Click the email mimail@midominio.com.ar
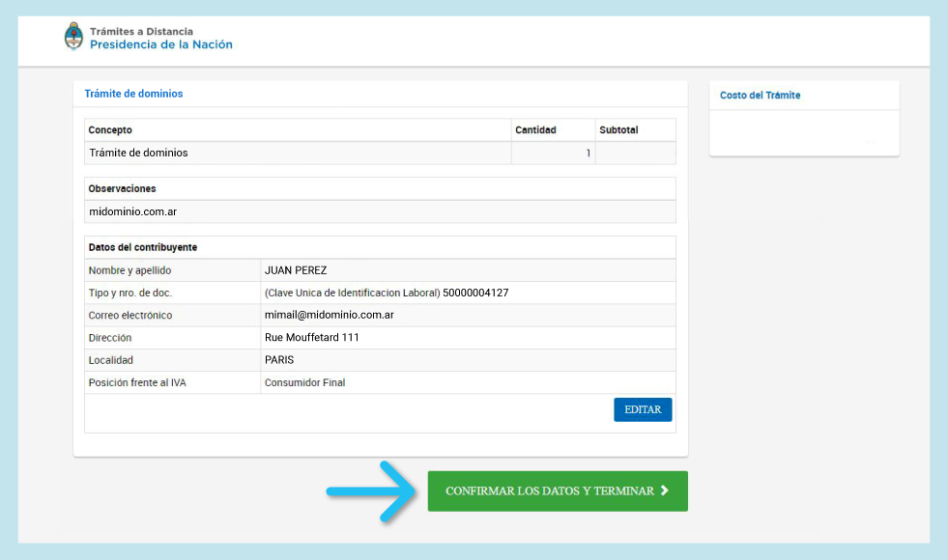This screenshot has height=560, width=948. point(329,315)
